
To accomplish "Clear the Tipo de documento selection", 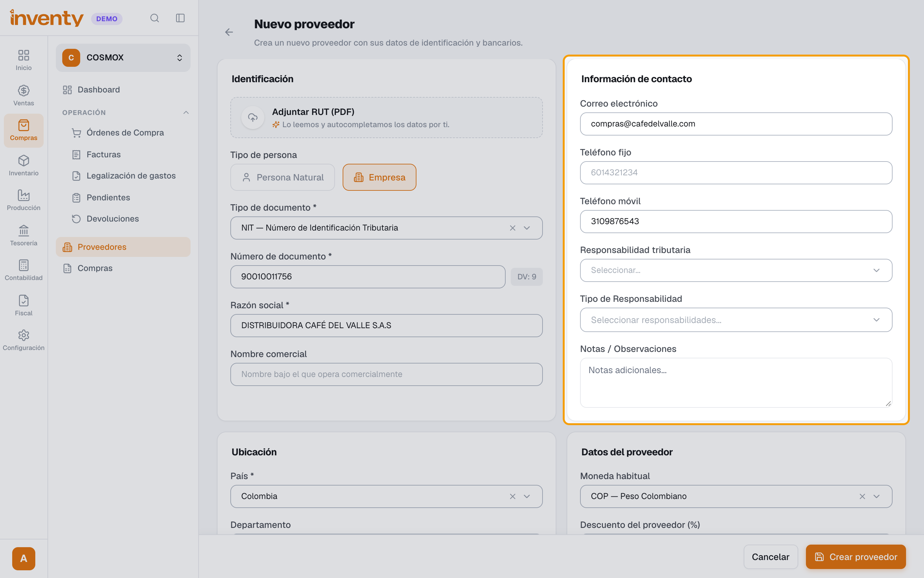I will 512,228.
